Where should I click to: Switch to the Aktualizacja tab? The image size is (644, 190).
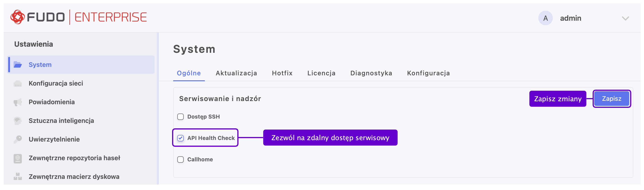[x=236, y=73]
